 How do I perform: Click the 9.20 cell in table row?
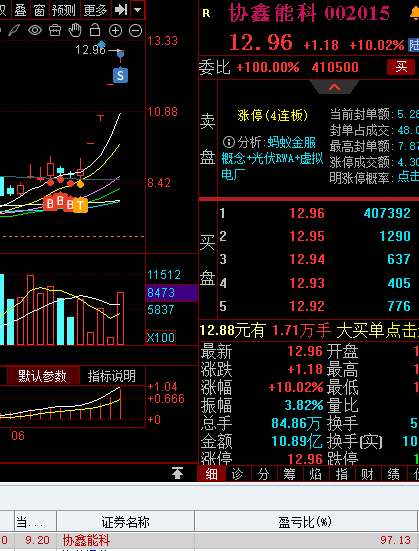pyautogui.click(x=37, y=540)
